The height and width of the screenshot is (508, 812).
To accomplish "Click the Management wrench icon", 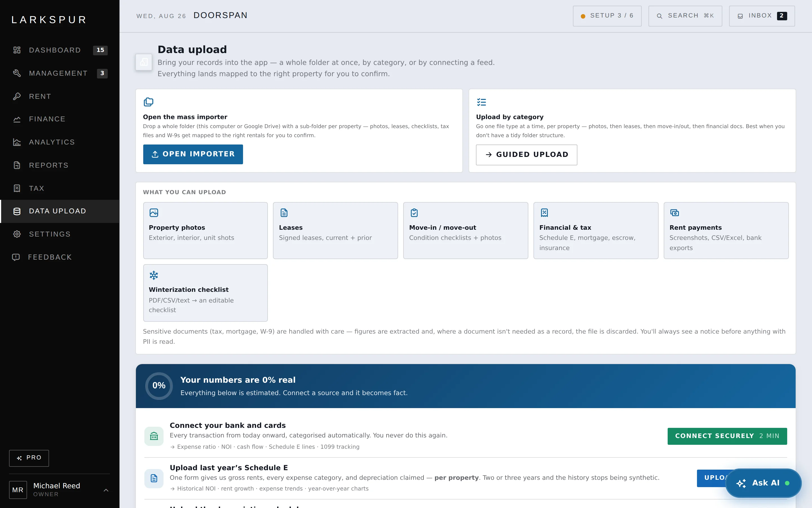I will click(17, 73).
